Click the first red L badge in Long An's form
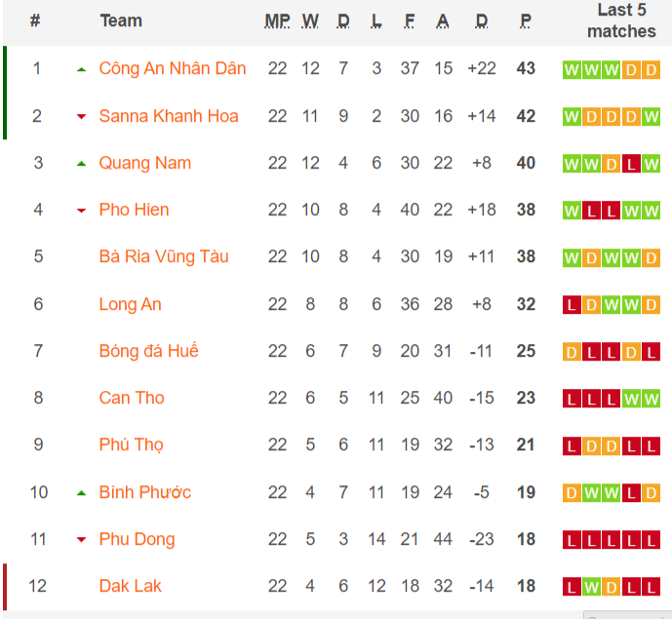Viewport: 672px width, 619px height. tap(572, 305)
